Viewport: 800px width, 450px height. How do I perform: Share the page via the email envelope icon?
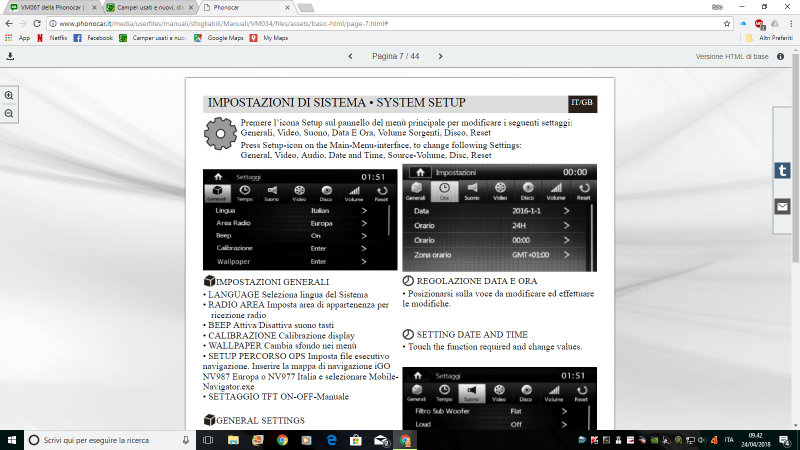coord(782,207)
